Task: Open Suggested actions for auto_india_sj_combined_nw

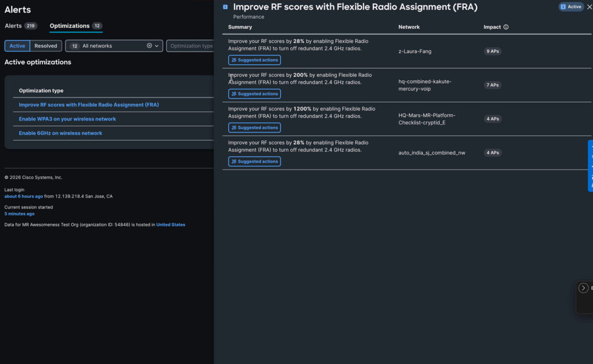Action: (x=254, y=161)
